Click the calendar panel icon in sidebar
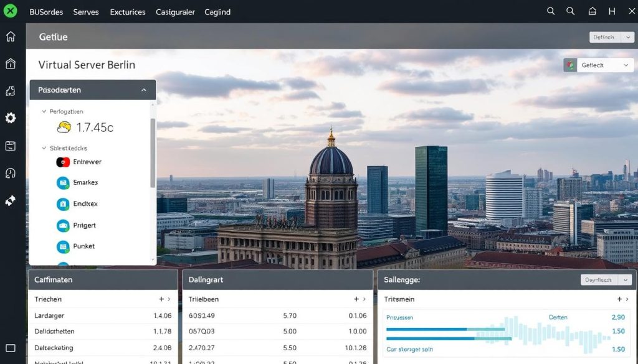 tap(11, 146)
